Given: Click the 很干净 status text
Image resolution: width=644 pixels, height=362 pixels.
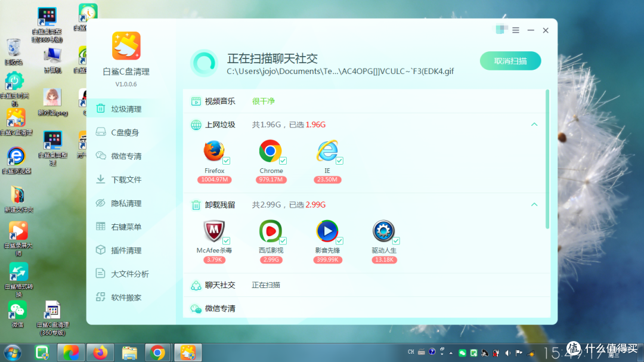Looking at the screenshot, I should [x=264, y=101].
